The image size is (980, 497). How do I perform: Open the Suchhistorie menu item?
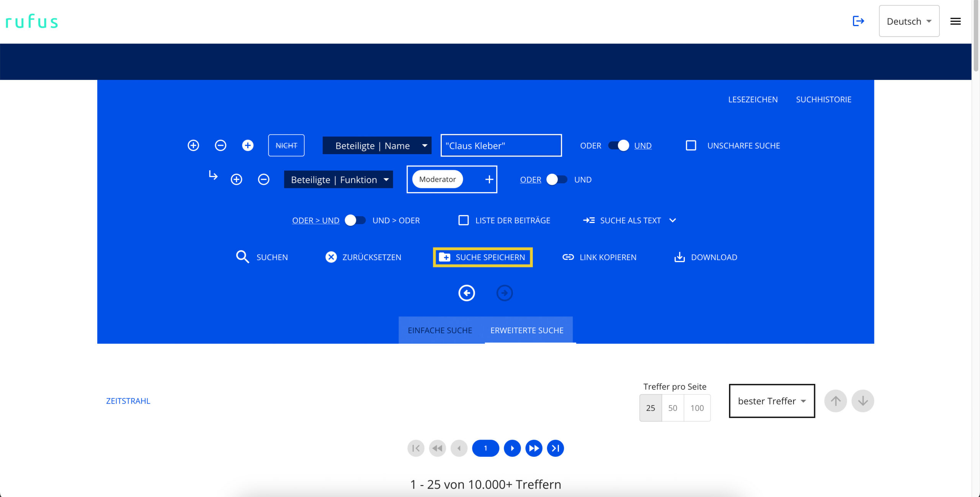[x=823, y=99]
